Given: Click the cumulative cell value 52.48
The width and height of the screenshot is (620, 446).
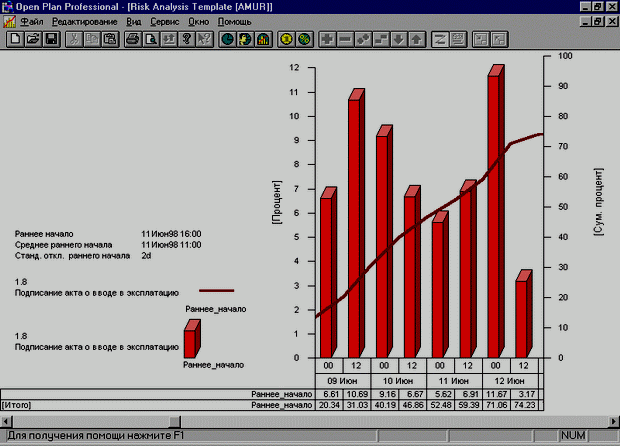Looking at the screenshot, I should point(441,405).
